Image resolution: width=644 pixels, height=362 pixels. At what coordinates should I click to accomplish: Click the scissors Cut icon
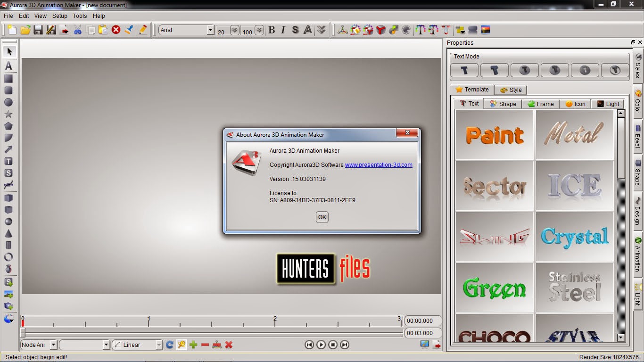tap(78, 30)
